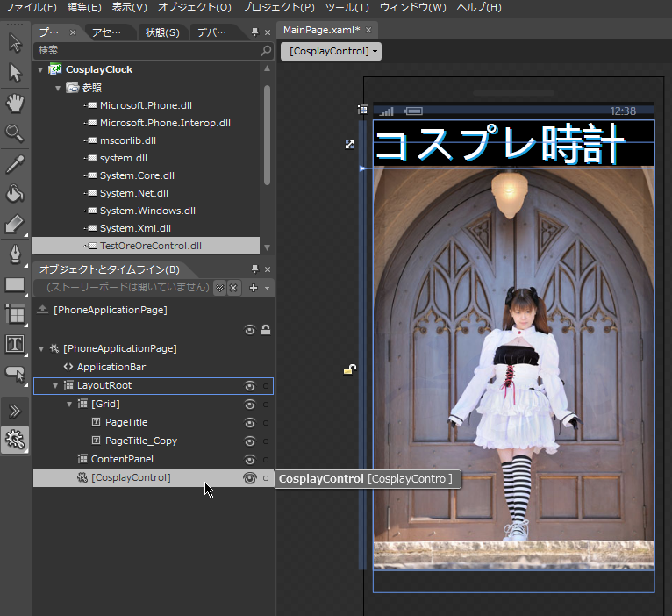The width and height of the screenshot is (672, 616).
Task: Click the header eye icon for all visibility
Action: pos(249,330)
